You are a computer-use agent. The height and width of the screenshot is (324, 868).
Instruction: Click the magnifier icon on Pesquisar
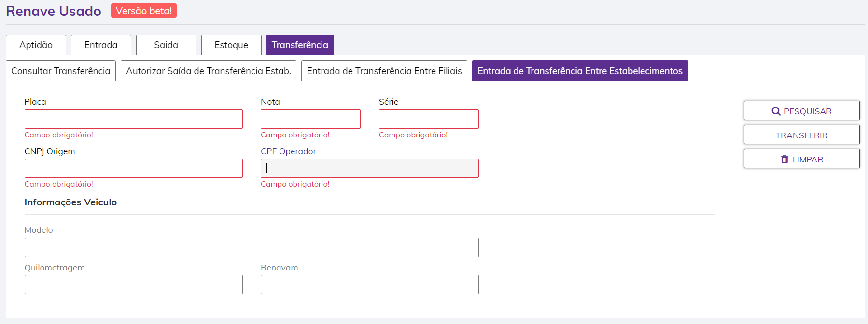[776, 111]
